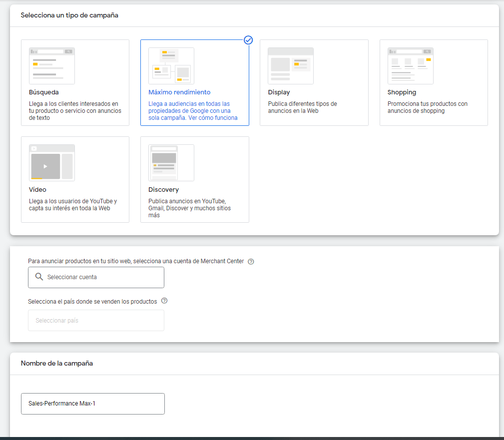Viewport: 504px width, 440px height.
Task: Click the Discovery campaign illustration icon
Action: [171, 163]
